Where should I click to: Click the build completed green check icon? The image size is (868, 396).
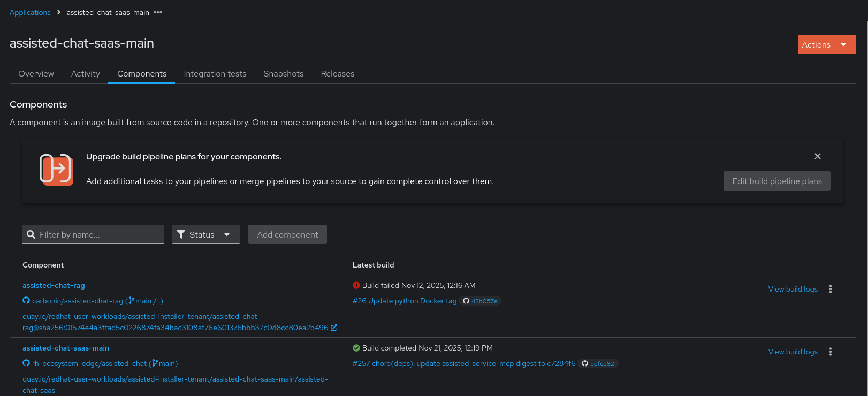point(356,348)
